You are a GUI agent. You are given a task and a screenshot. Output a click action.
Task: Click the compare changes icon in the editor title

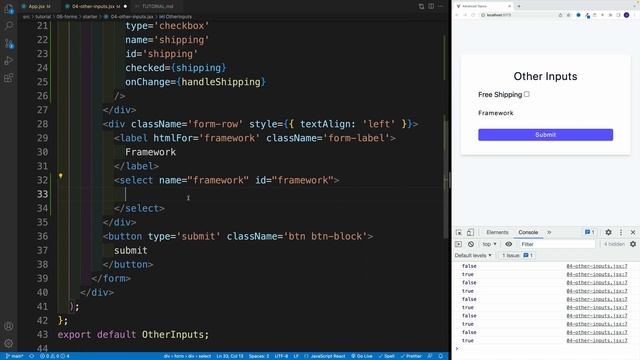421,6
